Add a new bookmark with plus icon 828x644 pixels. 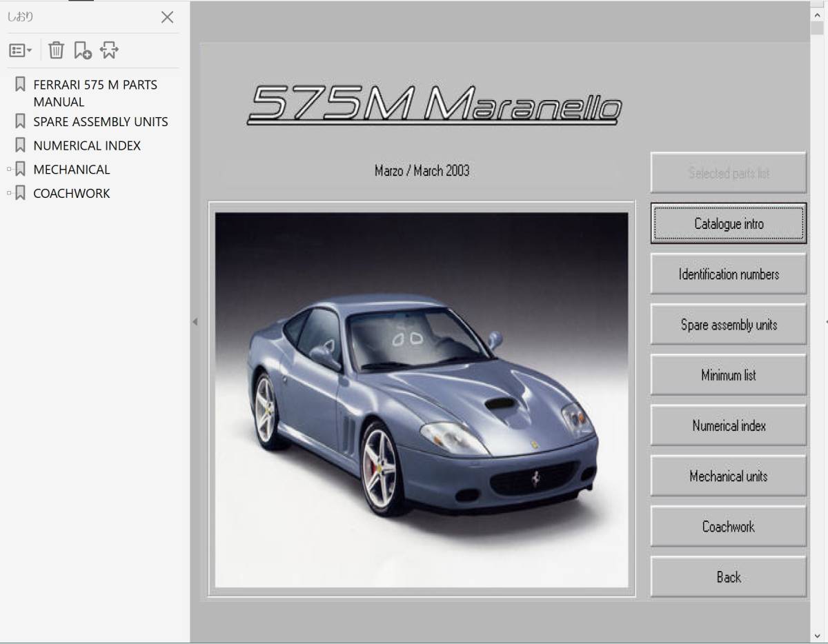tap(83, 50)
